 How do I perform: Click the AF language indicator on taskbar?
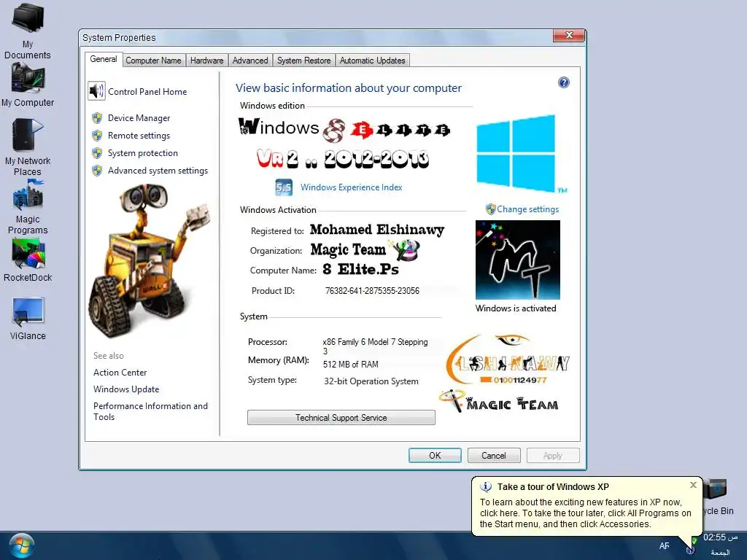click(x=664, y=545)
